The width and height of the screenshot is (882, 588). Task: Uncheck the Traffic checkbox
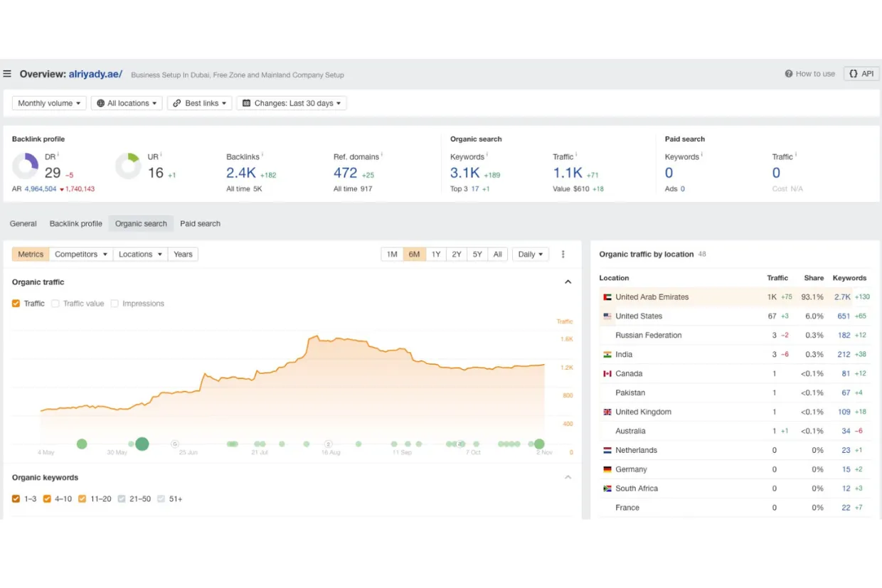pyautogui.click(x=16, y=304)
